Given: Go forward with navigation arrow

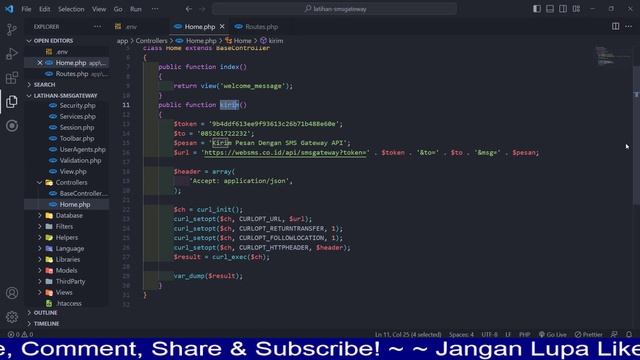Looking at the screenshot, I should point(202,9).
